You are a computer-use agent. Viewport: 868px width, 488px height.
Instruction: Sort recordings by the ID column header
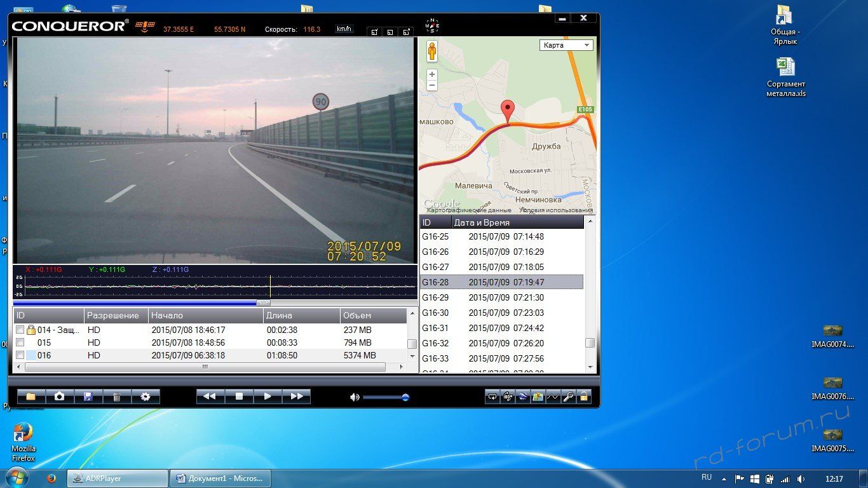pyautogui.click(x=48, y=315)
